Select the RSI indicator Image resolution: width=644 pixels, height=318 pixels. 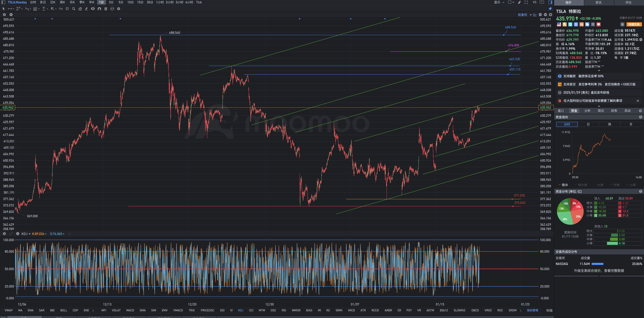click(284, 311)
